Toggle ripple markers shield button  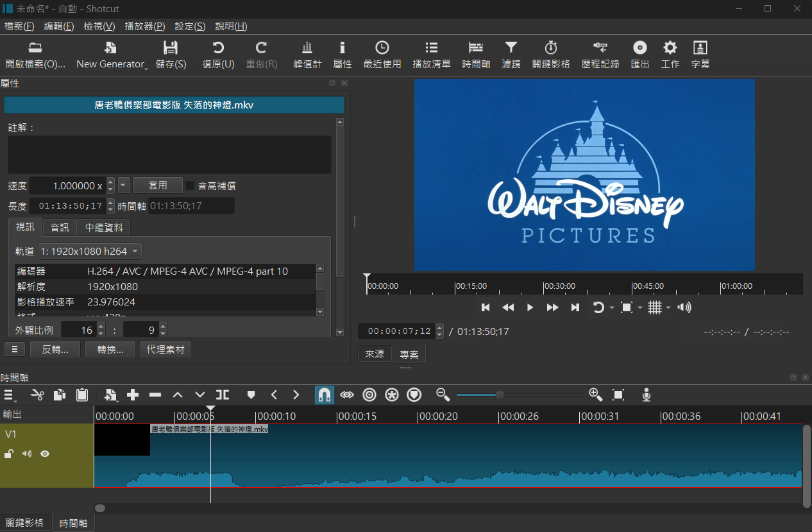coord(414,395)
